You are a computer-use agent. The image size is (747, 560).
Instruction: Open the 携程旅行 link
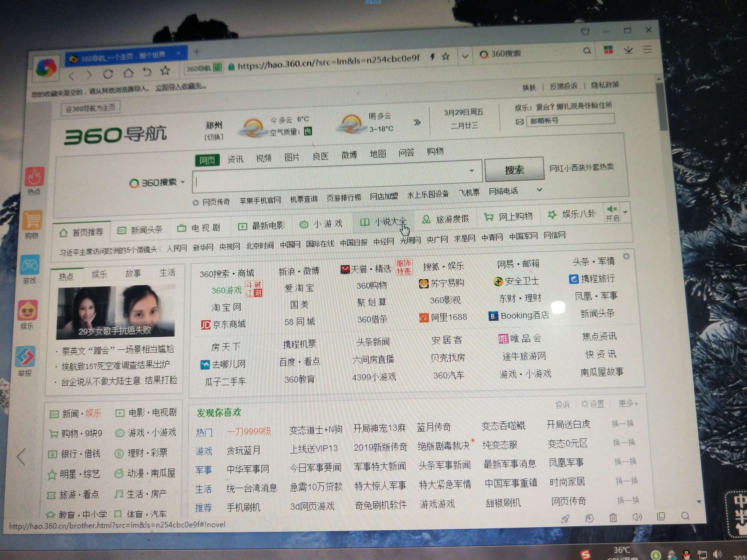592,279
